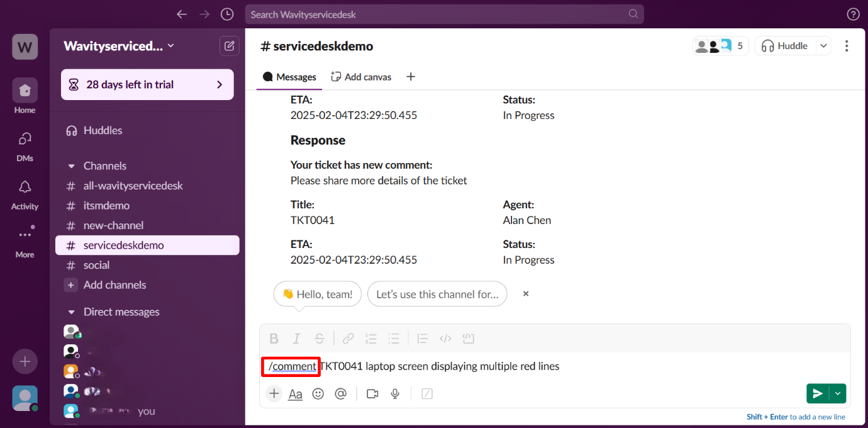Screen dimensions: 868x428
Task: Open Huddle options dropdown chevron
Action: (823, 46)
